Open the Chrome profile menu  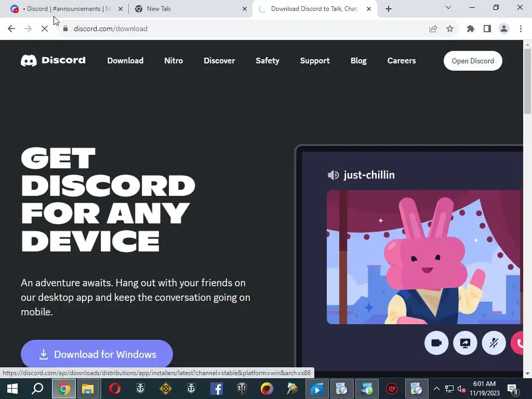[504, 29]
